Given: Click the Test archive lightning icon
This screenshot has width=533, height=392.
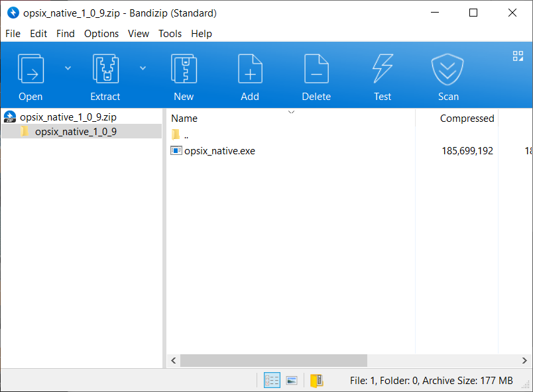Looking at the screenshot, I should tap(383, 69).
